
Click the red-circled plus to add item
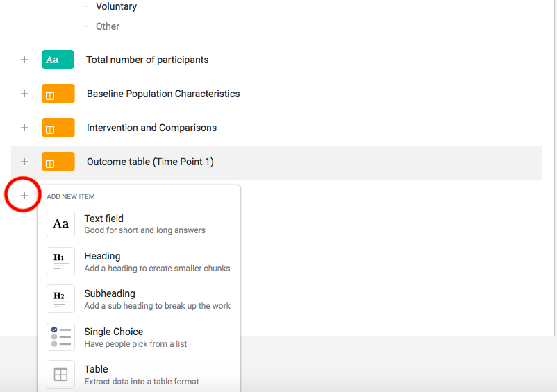pyautogui.click(x=24, y=196)
